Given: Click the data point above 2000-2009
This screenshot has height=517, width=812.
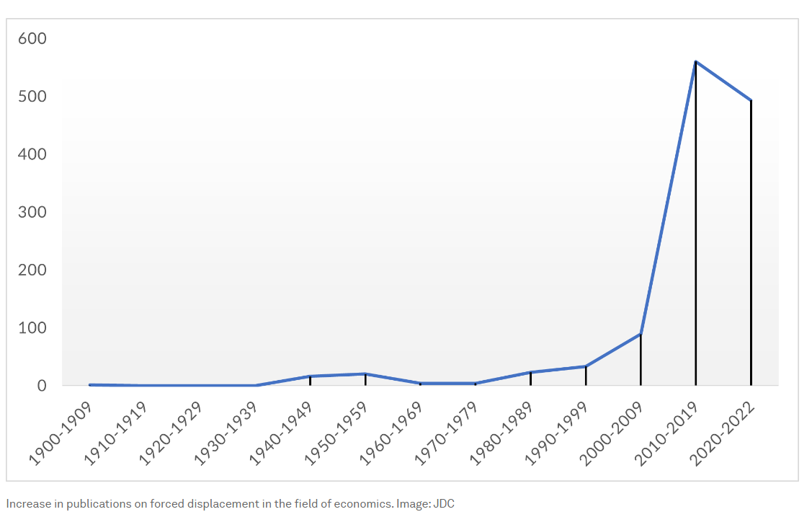Looking at the screenshot, I should coord(641,334).
